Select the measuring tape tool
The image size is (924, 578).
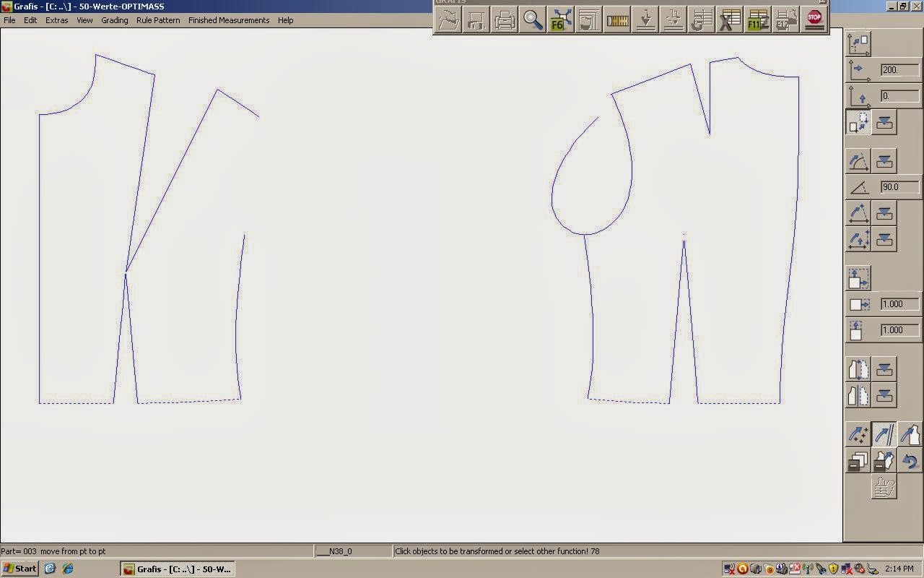coord(617,20)
